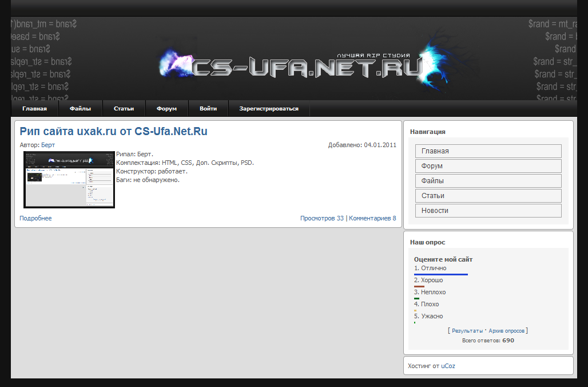Open Форум from the top menu
The width and height of the screenshot is (588, 387).
[166, 109]
